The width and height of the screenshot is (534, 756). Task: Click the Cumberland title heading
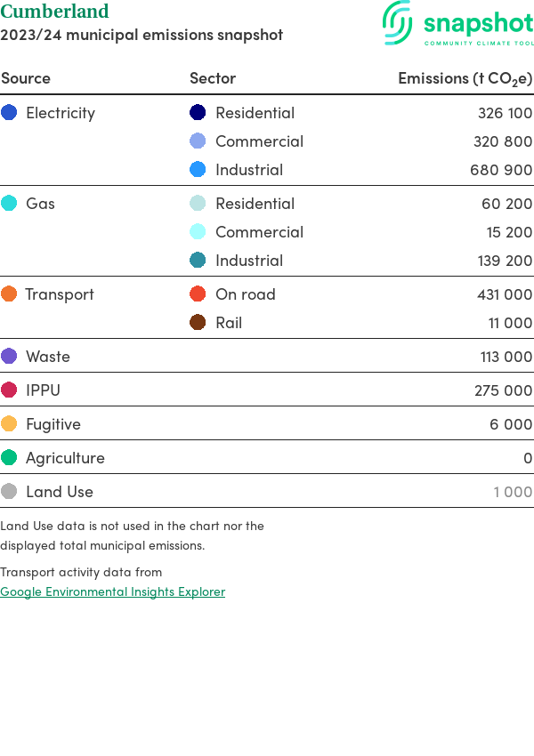point(54,12)
